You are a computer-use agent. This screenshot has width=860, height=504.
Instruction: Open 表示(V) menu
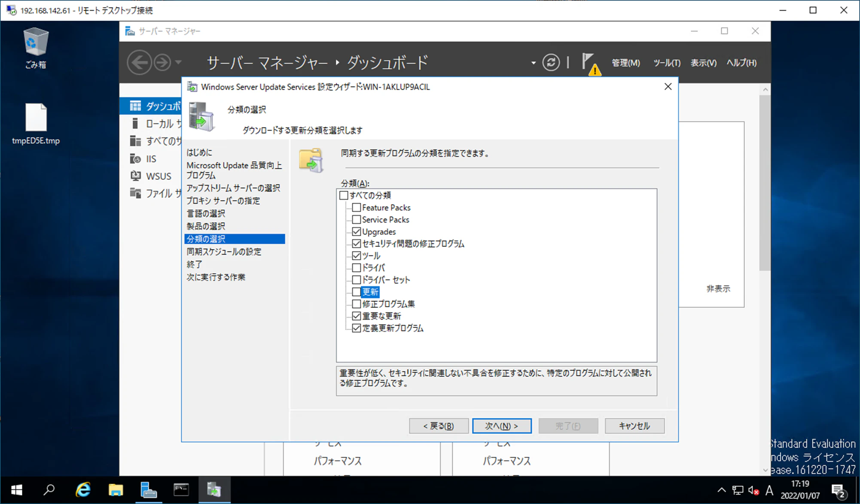(703, 63)
